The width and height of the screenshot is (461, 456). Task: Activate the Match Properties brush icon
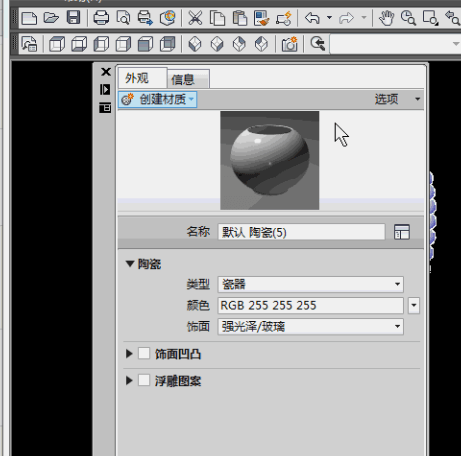pos(261,18)
